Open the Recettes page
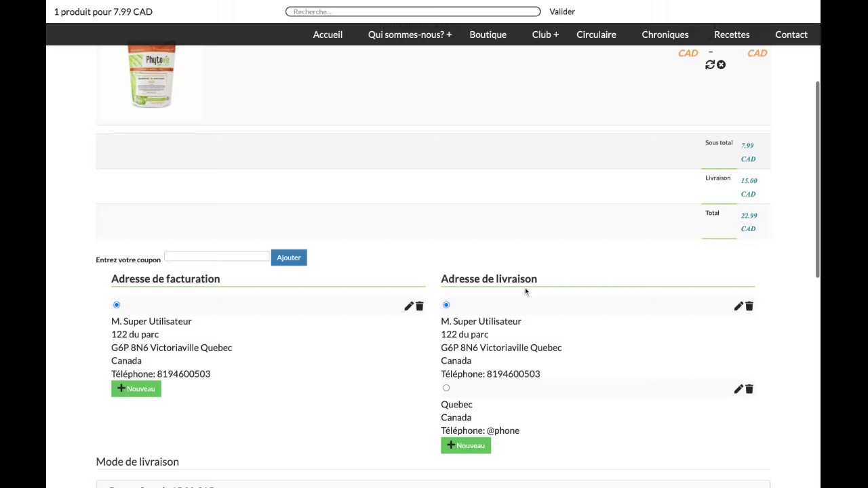Screen dimensions: 868x488 [x=732, y=35]
